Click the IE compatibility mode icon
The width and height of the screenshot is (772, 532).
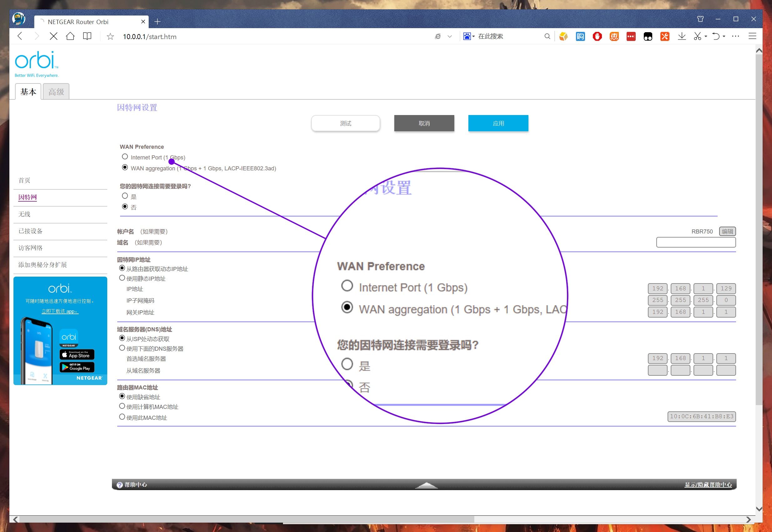(x=438, y=36)
